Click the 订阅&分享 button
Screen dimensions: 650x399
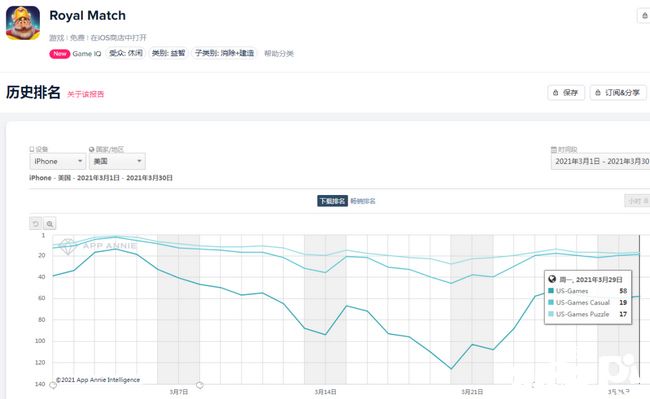coord(618,92)
